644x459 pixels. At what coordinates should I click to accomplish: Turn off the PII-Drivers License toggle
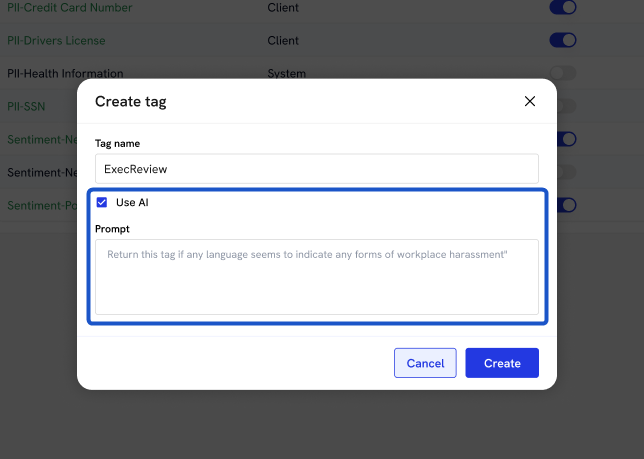563,41
